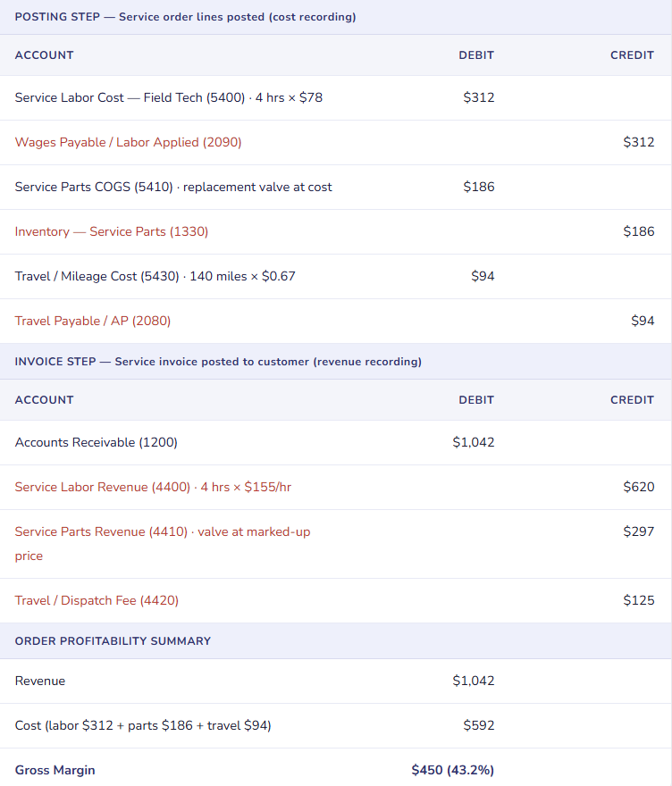The width and height of the screenshot is (672, 786).
Task: Click the DEBIT column header in Posting Step
Action: tap(476, 55)
